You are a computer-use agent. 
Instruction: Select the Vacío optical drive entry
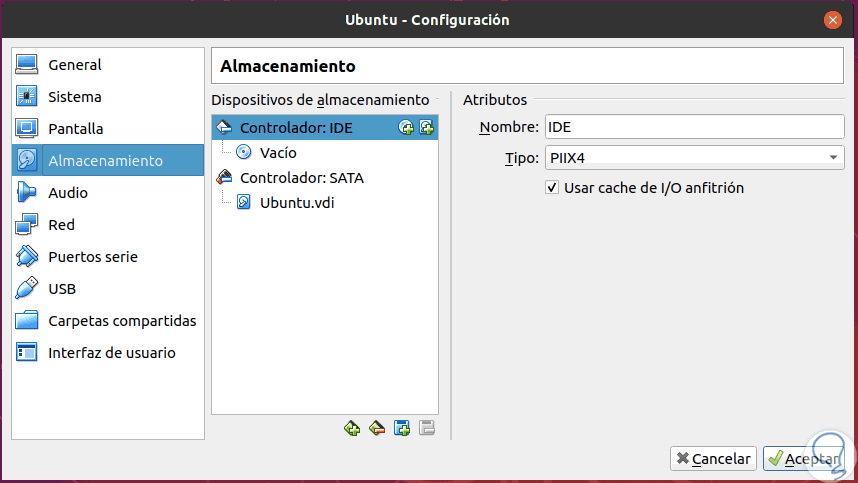[277, 153]
